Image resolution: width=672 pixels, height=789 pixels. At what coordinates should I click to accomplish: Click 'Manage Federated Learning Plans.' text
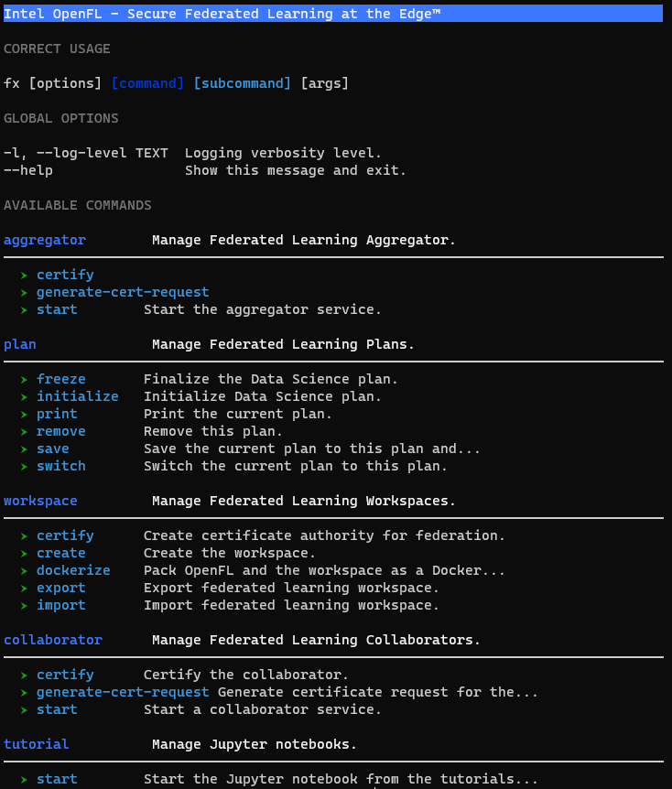coord(283,345)
